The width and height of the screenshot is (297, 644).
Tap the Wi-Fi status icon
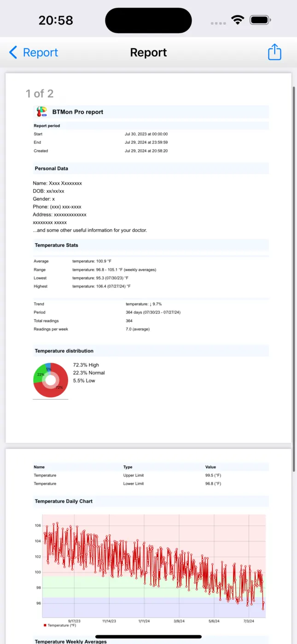pos(238,20)
